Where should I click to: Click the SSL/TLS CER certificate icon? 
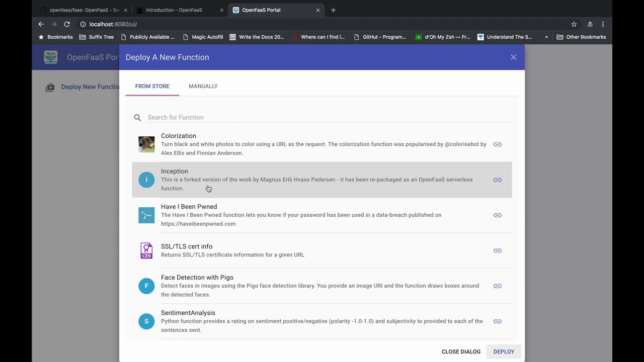coord(146,250)
